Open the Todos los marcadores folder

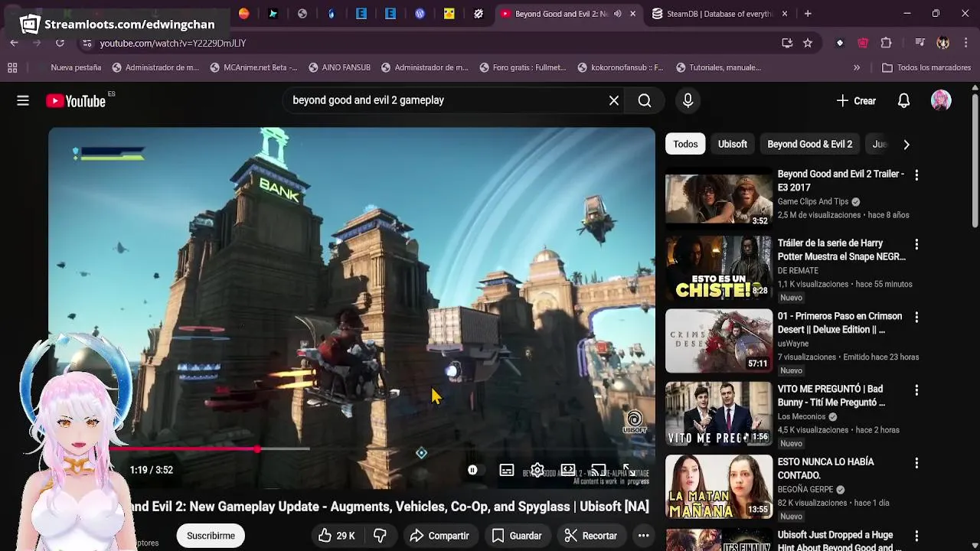pos(926,67)
